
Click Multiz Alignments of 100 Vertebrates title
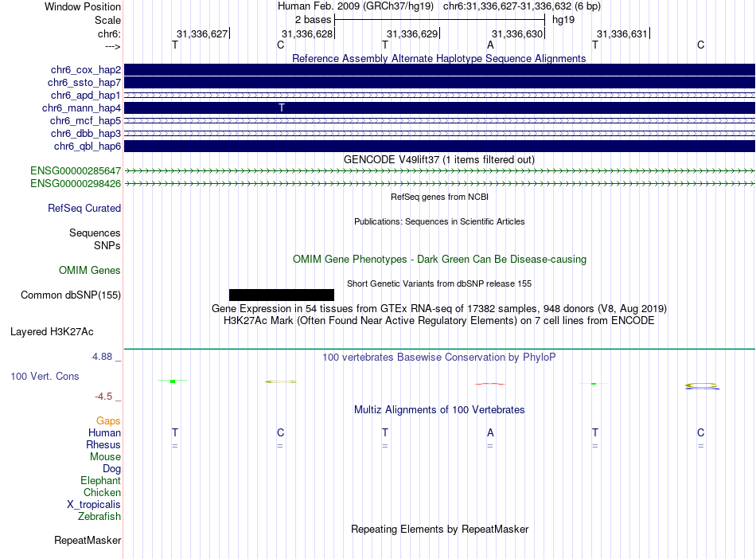click(x=438, y=410)
